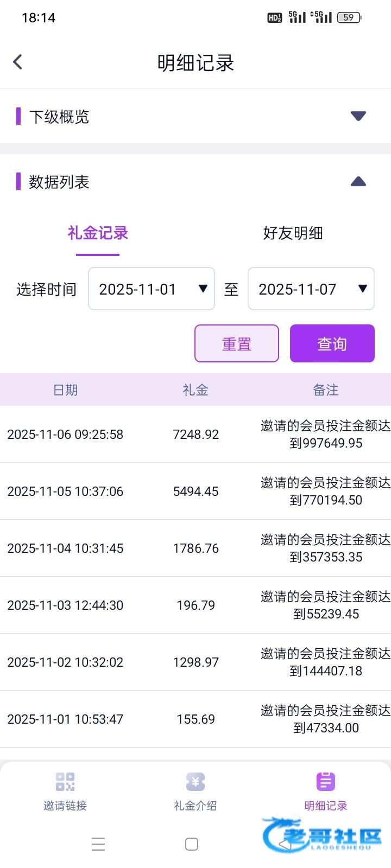Tap the Android recent apps icon
Image resolution: width=391 pixels, height=868 pixels.
(x=98, y=844)
